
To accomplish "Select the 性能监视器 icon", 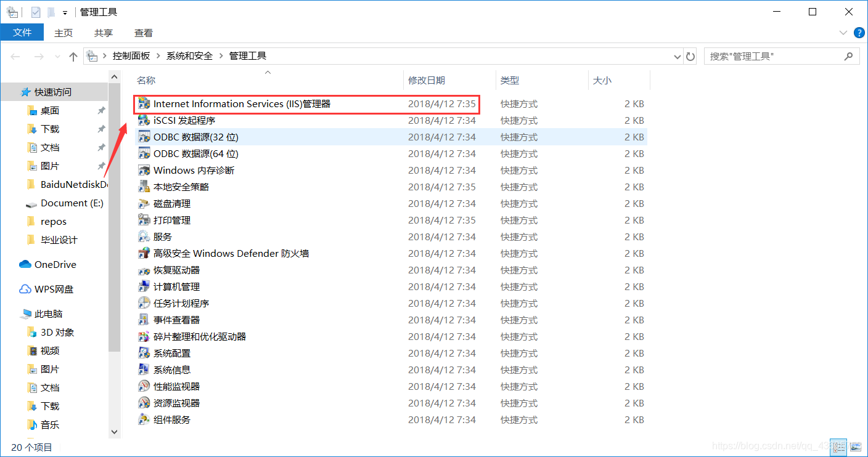I will coord(144,386).
